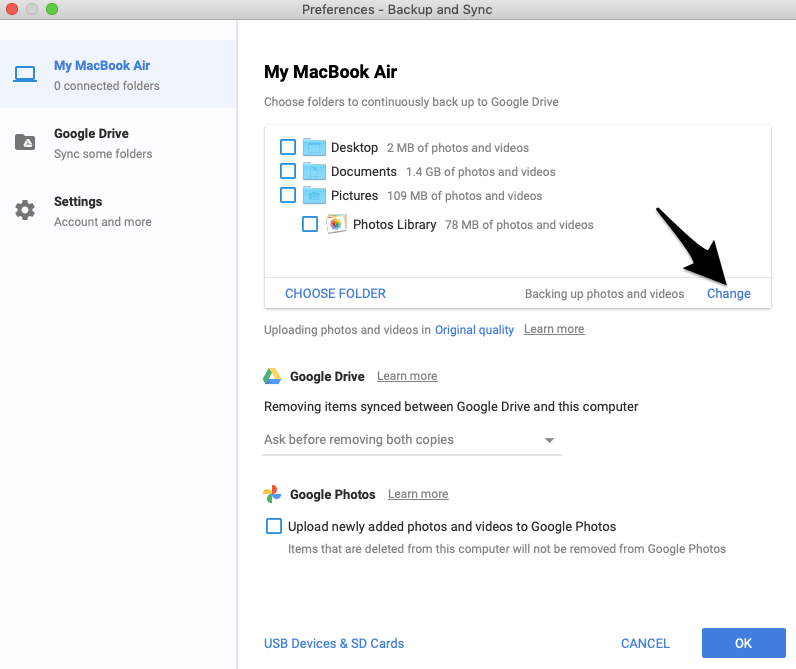The width and height of the screenshot is (796, 669).
Task: Click '1.4 GB of photos and videos' text
Action: (x=480, y=172)
